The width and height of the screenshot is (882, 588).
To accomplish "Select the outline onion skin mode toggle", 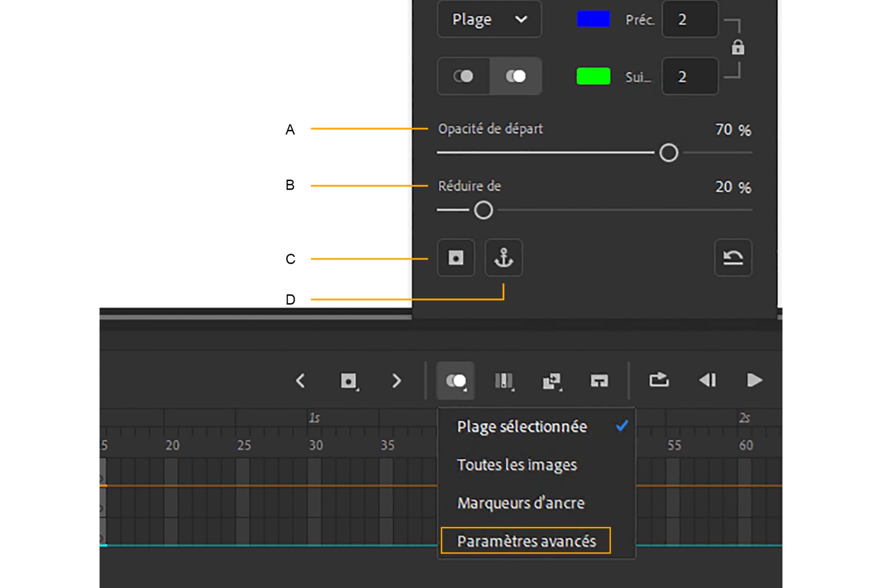I will tap(463, 76).
